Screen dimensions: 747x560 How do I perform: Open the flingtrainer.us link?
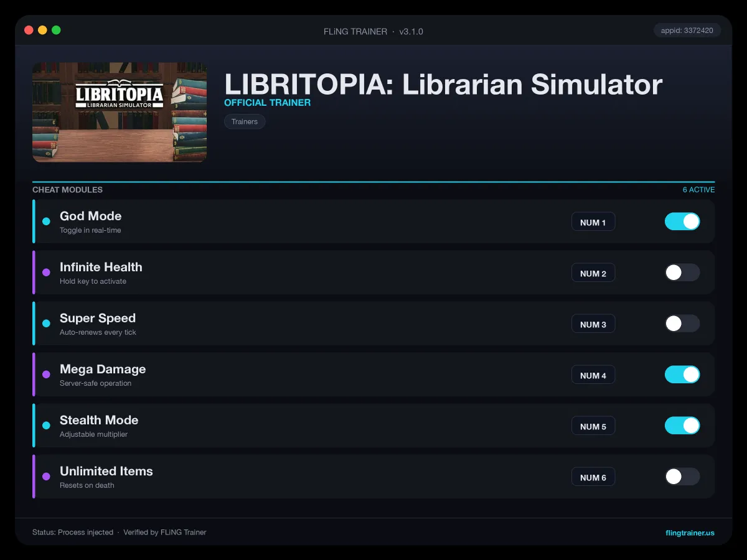(x=690, y=533)
